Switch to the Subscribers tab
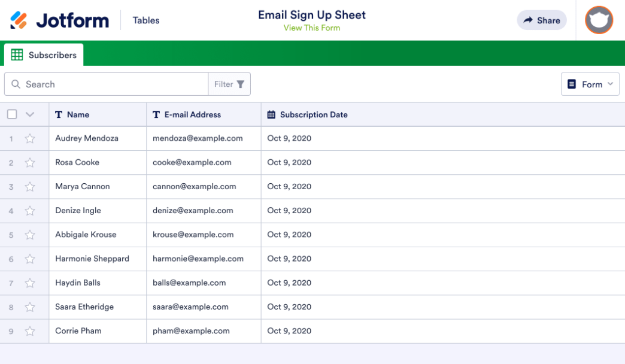The image size is (625, 364). click(x=44, y=55)
